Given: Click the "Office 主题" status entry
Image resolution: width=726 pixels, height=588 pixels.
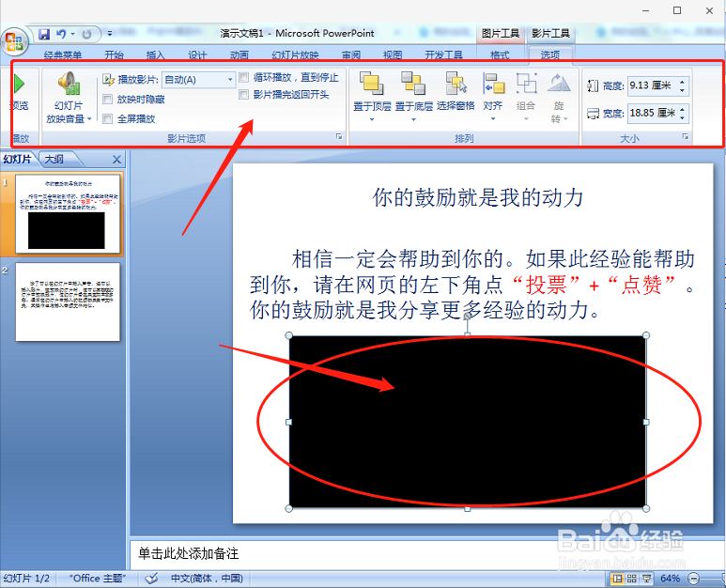Looking at the screenshot, I should [98, 579].
